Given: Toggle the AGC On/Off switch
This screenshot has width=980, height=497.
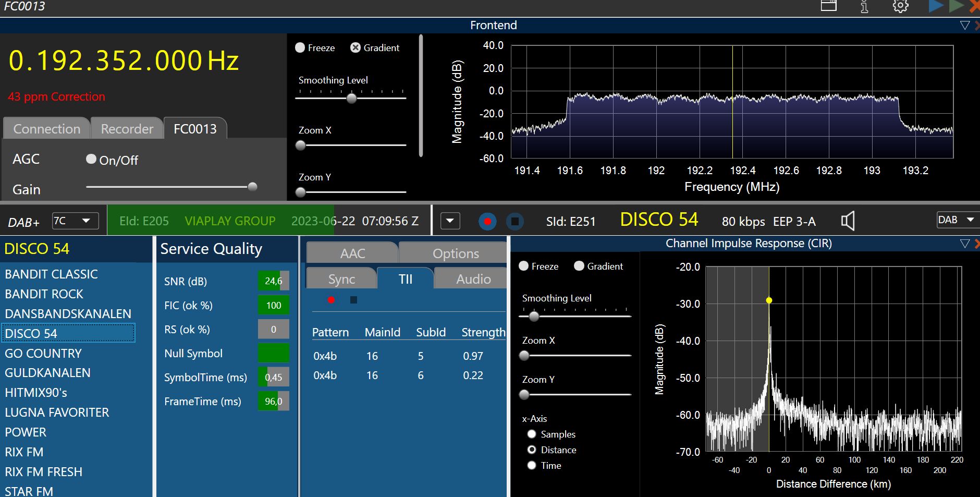Looking at the screenshot, I should point(91,159).
